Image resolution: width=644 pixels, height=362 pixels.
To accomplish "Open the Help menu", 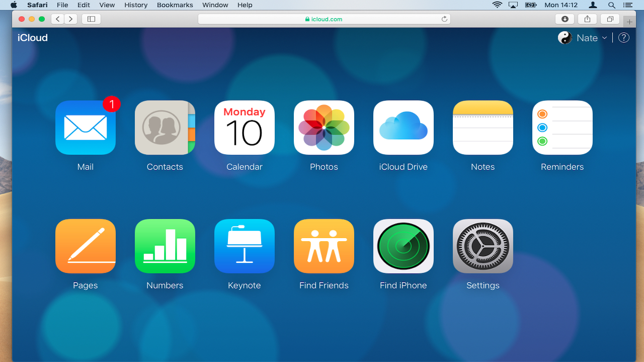I will pos(245,5).
